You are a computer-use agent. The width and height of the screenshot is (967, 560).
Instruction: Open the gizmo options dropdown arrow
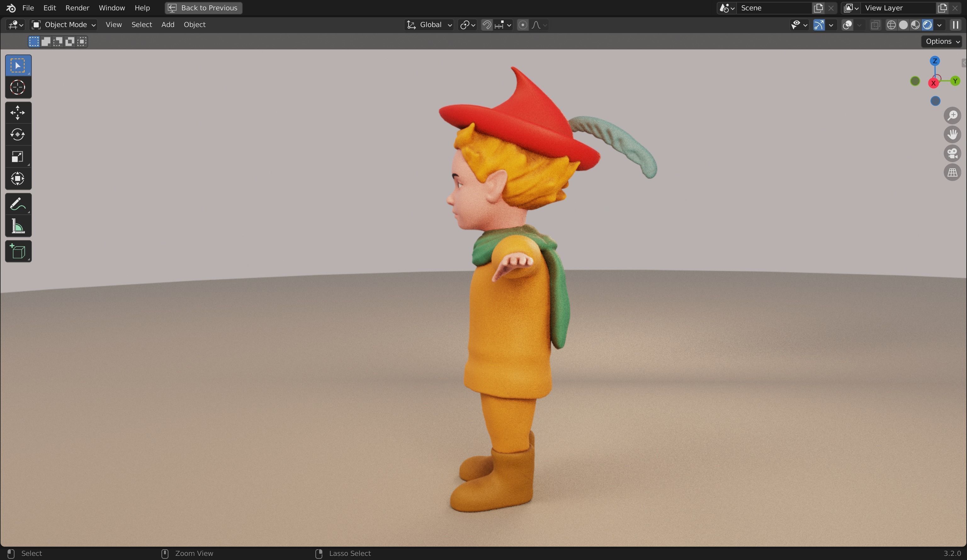tap(831, 25)
